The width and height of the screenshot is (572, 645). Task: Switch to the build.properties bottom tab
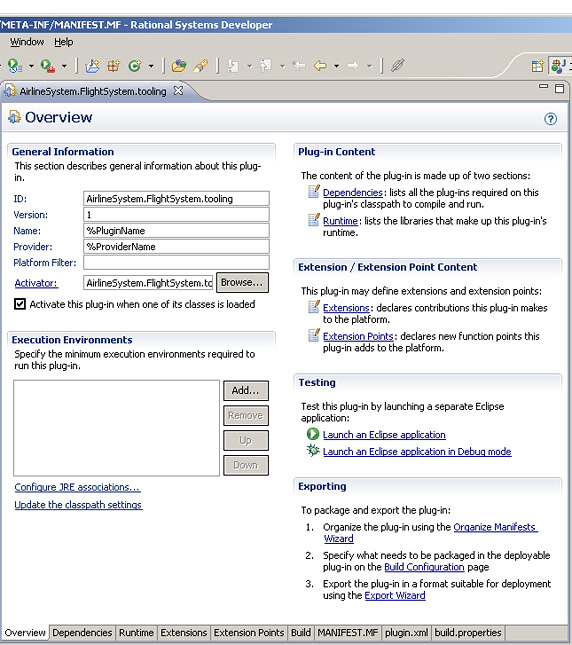coord(468,632)
